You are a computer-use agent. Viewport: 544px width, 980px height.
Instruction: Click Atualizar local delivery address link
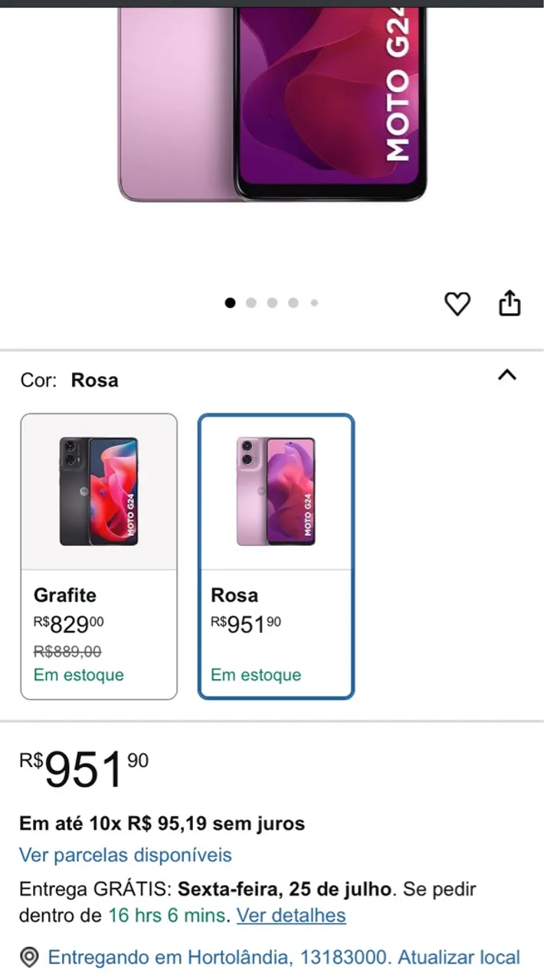pos(458,957)
